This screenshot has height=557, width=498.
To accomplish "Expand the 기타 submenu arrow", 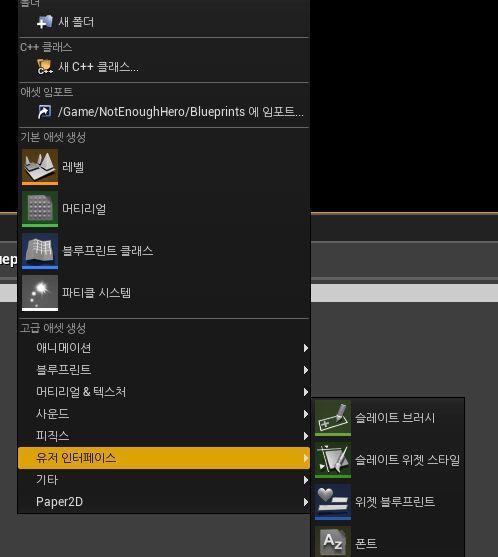I will (306, 480).
